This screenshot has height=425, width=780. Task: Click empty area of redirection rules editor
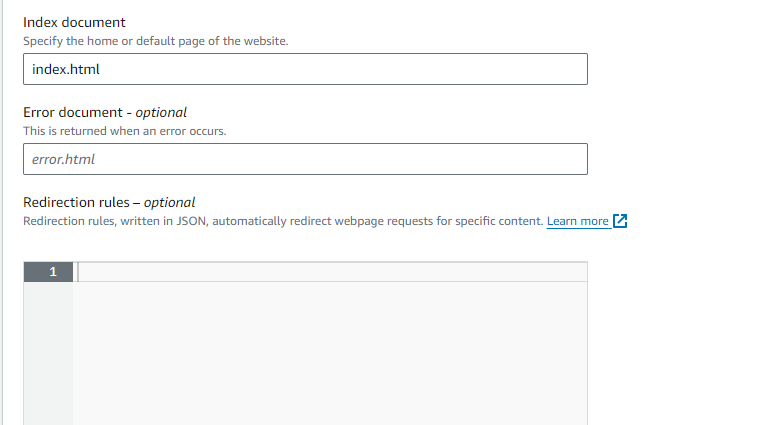pyautogui.click(x=330, y=353)
